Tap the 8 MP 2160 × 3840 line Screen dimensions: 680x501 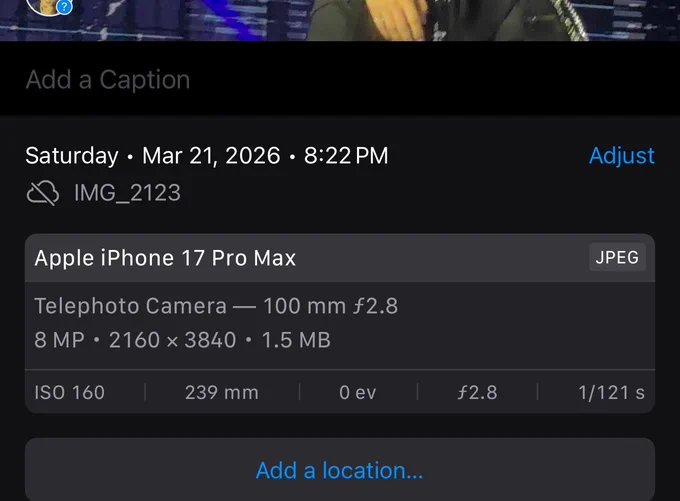coord(183,340)
